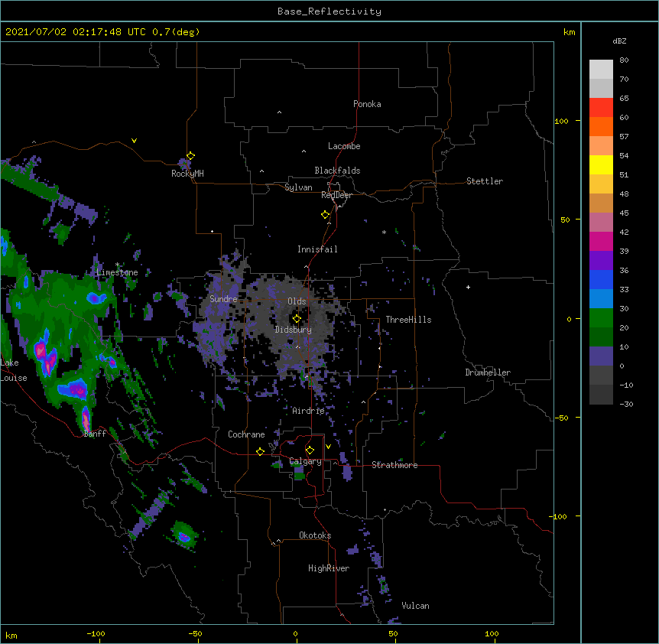Click the Okotoks label
Viewport: 659px width, 644px height.
pyautogui.click(x=315, y=535)
